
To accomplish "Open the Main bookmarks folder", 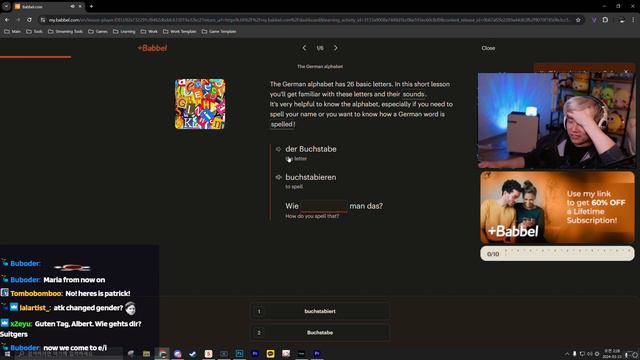I will [12, 31].
